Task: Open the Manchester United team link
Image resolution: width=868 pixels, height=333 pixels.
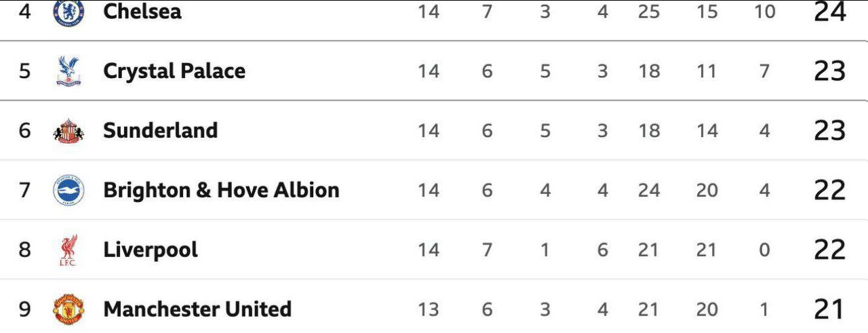Action: pos(197,309)
